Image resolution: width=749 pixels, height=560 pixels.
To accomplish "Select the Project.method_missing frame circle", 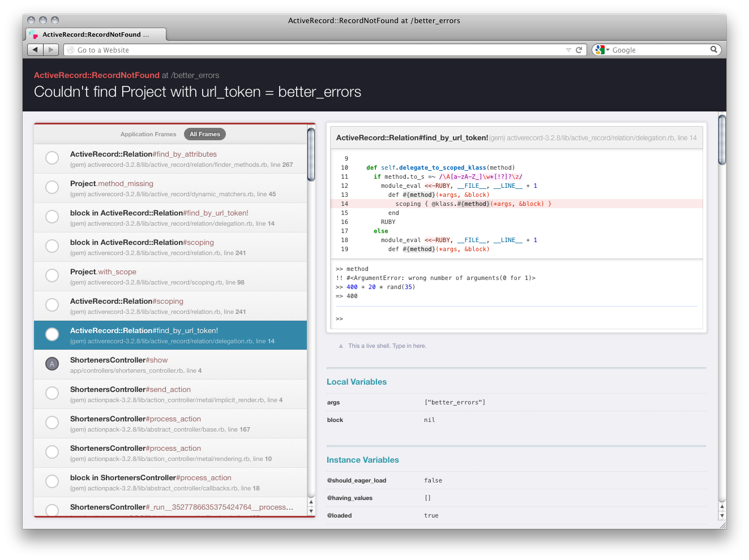I will click(52, 187).
